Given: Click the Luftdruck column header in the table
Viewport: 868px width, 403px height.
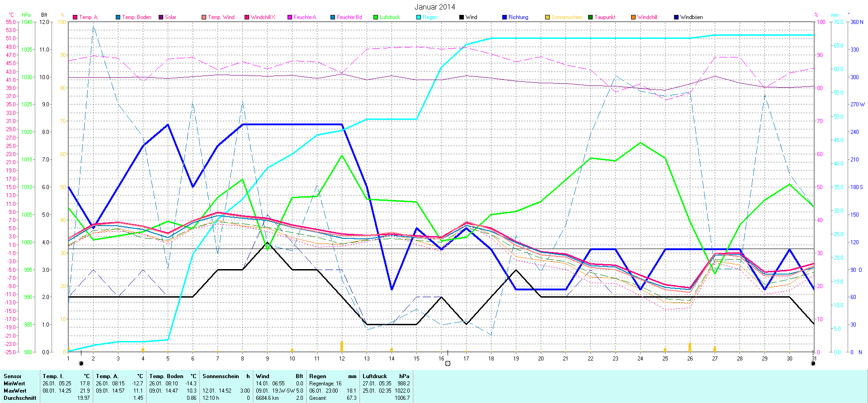Looking at the screenshot, I should [375, 376].
